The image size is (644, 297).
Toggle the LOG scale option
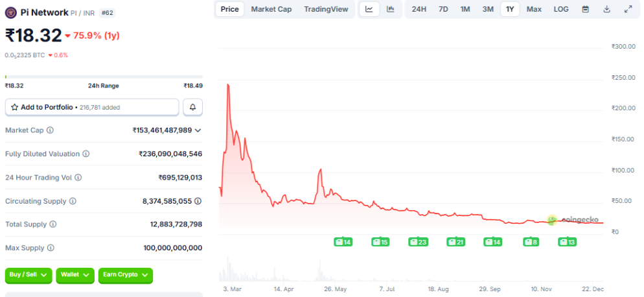pos(561,9)
